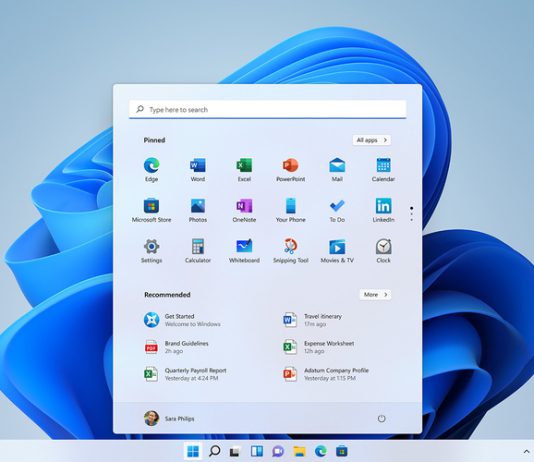534x462 pixels.
Task: Launch the Calculator app
Action: [198, 251]
